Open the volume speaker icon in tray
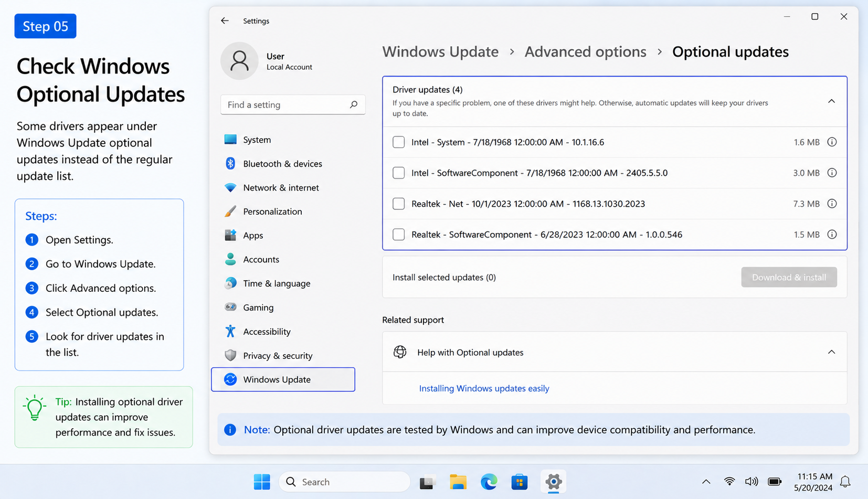 click(751, 482)
